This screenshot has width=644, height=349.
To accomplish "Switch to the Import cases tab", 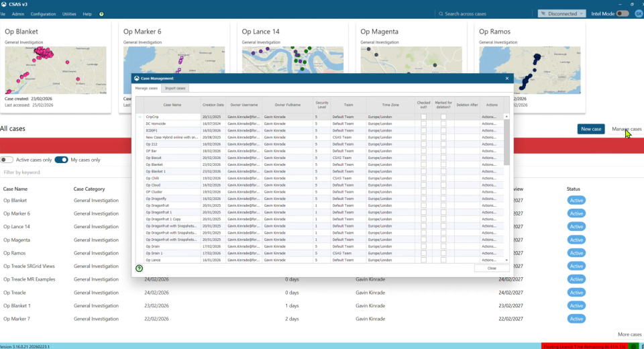I will pos(176,89).
